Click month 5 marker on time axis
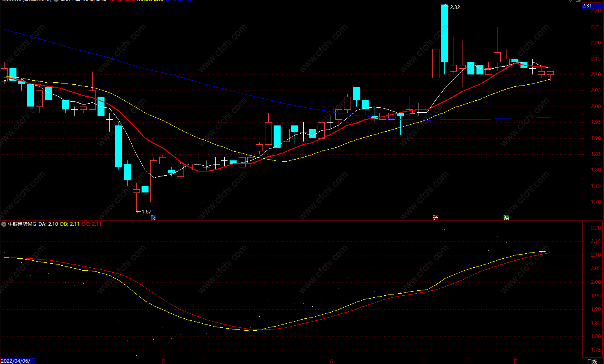 (x=164, y=362)
